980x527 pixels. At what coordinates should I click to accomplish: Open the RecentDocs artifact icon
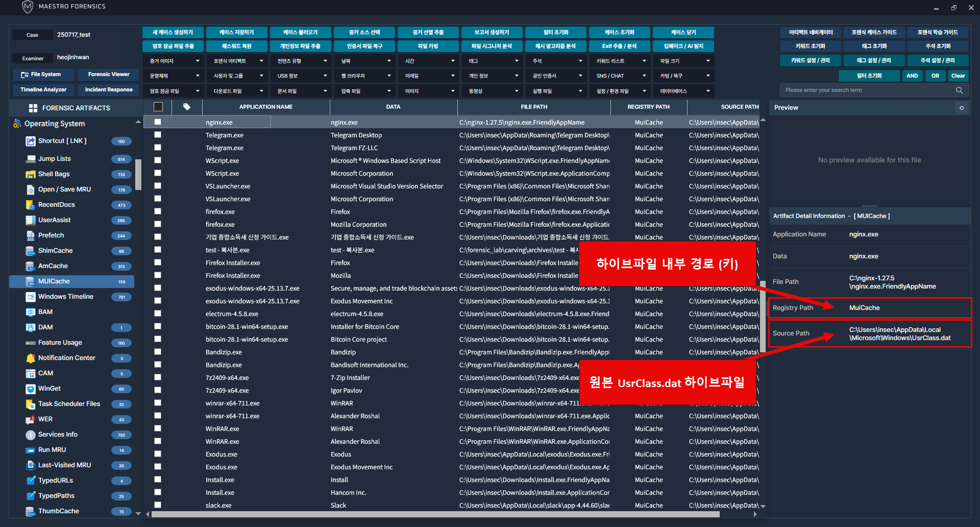click(31, 205)
